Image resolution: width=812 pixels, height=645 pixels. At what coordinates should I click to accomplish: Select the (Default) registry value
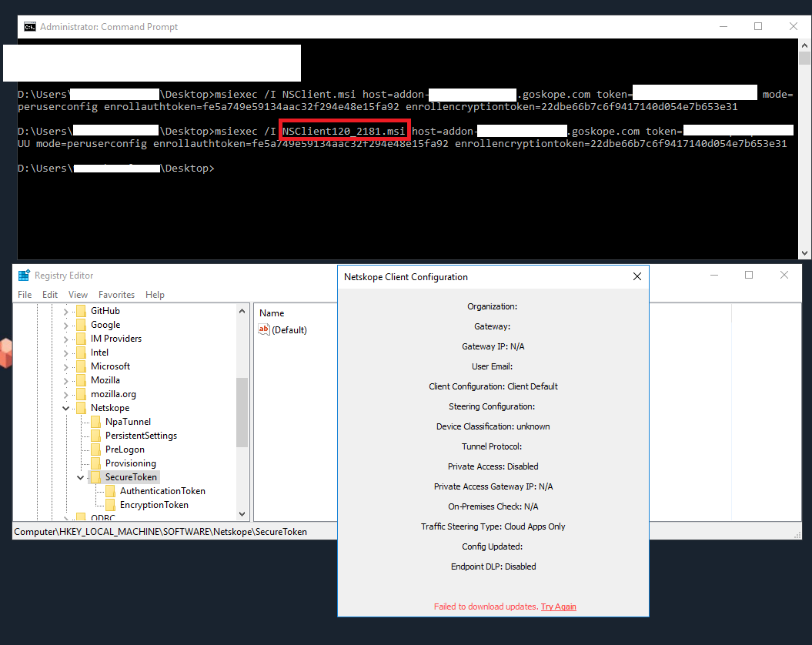(289, 330)
